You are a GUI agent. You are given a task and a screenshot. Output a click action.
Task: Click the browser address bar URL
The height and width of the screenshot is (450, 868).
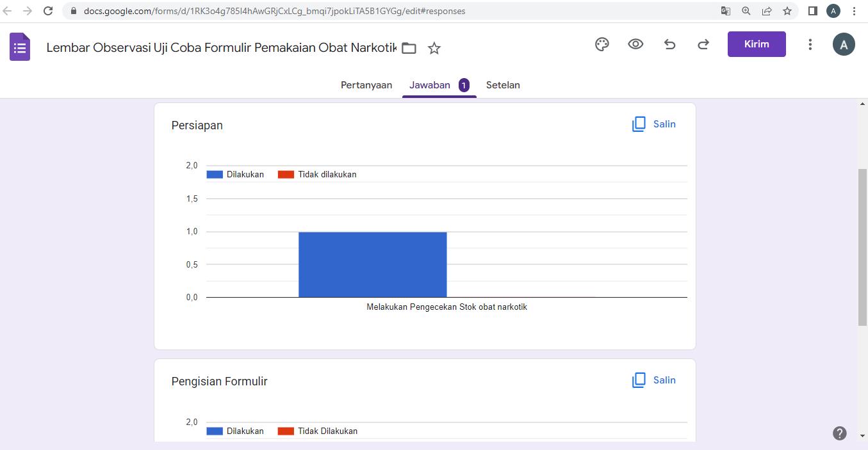pos(274,11)
